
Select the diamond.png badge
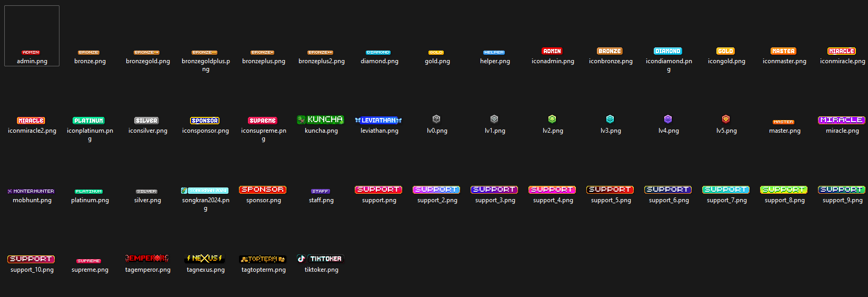coord(378,53)
